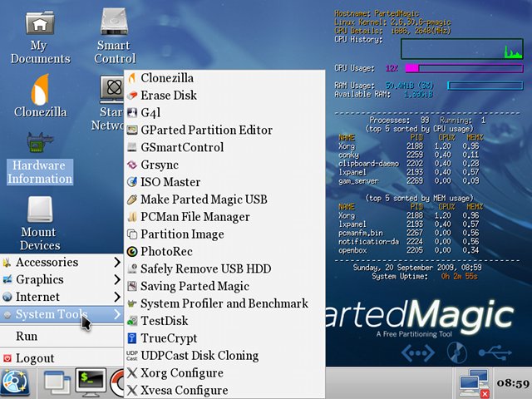Launch GParted Partition Editor entry

click(224, 130)
